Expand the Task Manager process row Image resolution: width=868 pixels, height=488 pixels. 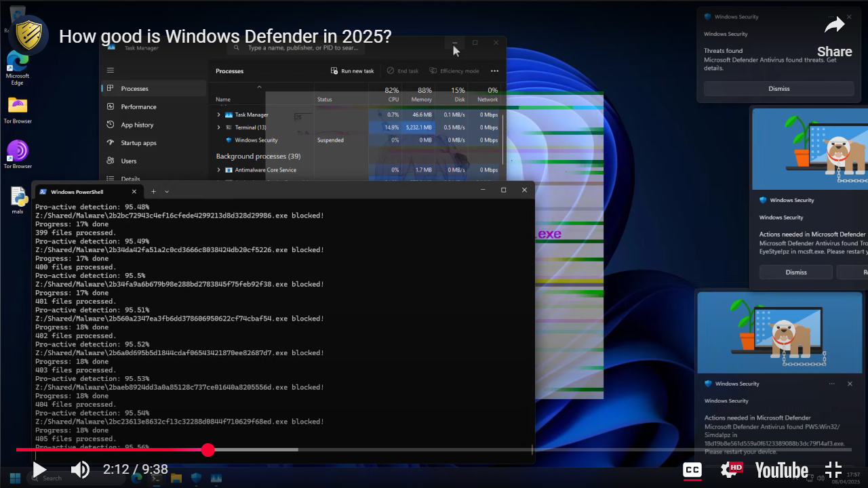218,115
